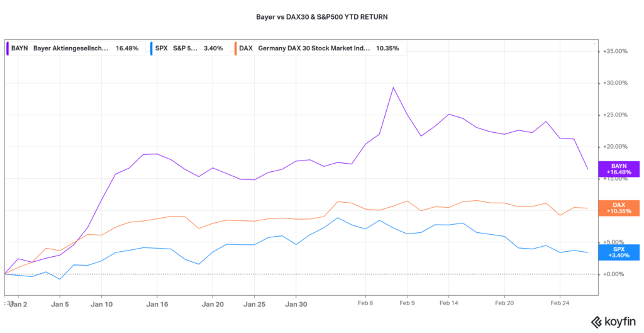The height and width of the screenshot is (333, 644).
Task: Click the Jan 2 date label
Action: point(18,305)
